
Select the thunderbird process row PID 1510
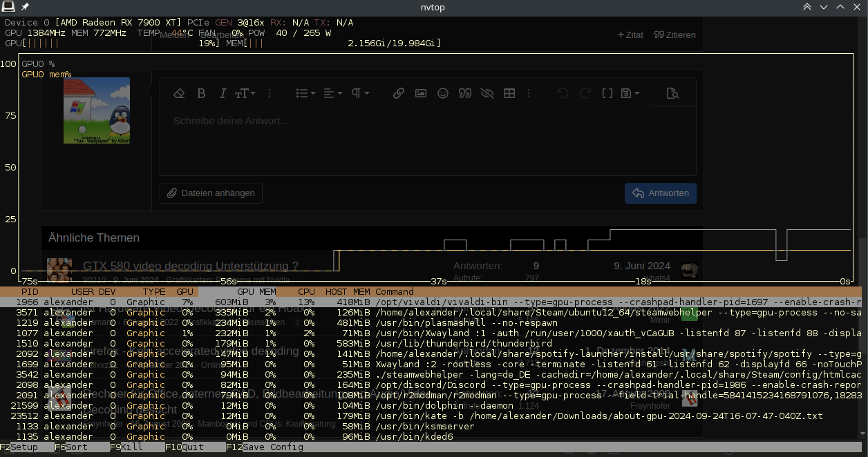point(431,343)
